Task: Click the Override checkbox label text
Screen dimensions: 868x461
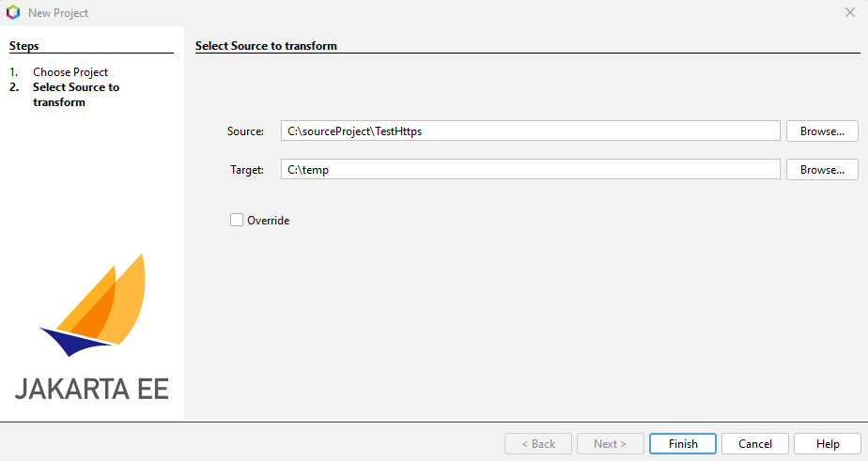Action: click(x=268, y=221)
